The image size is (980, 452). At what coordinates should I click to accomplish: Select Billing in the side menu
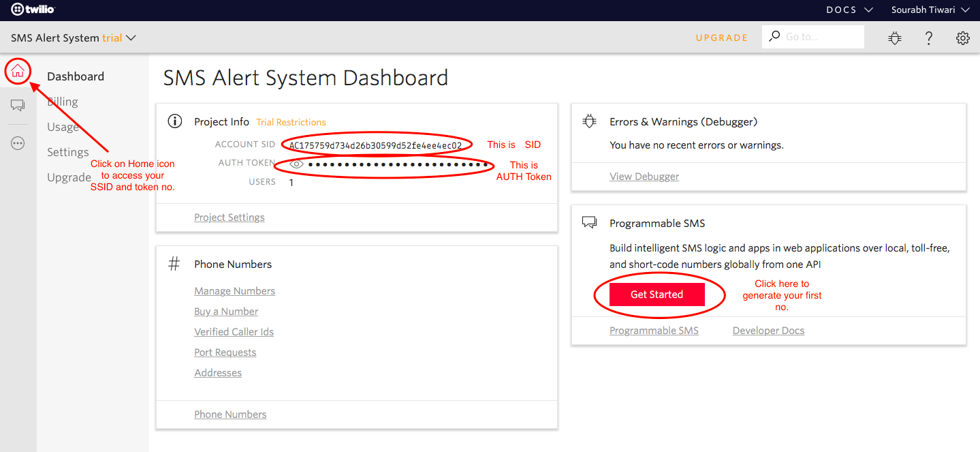point(63,102)
